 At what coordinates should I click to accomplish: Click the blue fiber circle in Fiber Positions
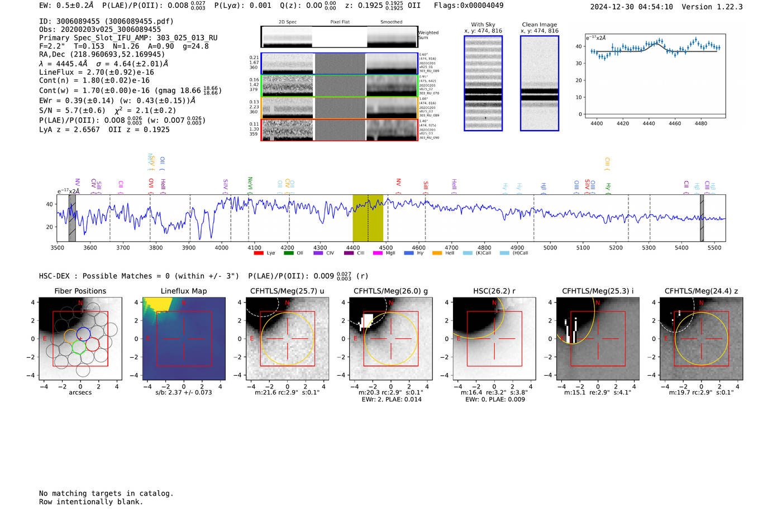click(x=83, y=334)
